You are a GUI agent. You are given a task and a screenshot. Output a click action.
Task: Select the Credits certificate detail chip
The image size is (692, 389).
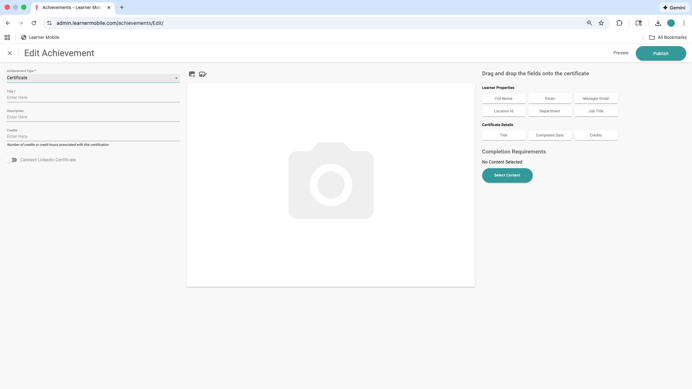click(x=596, y=135)
